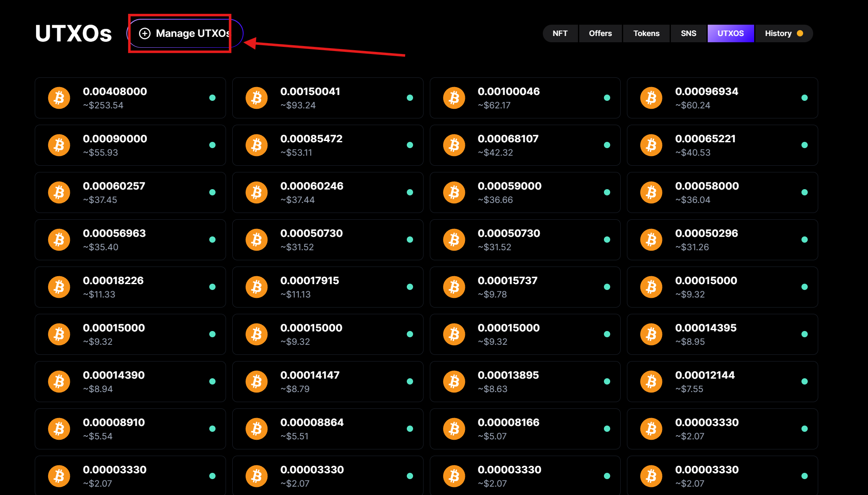This screenshot has width=868, height=495.
Task: Click the Bitcoin icon on the 0.00058000 UTXO
Action: point(651,192)
